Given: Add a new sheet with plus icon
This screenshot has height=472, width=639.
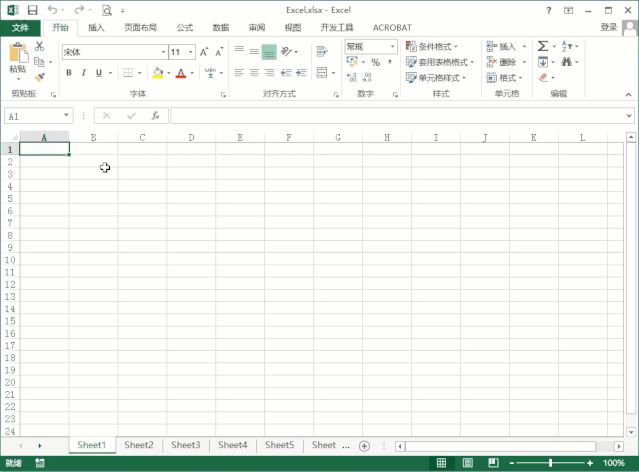Looking at the screenshot, I should (x=364, y=445).
